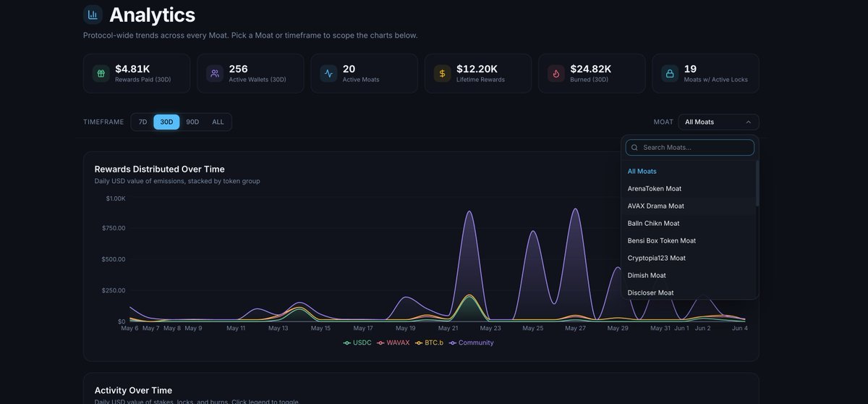
Task: Click the 19 Moats w/ Active Locks value
Action: click(x=690, y=69)
